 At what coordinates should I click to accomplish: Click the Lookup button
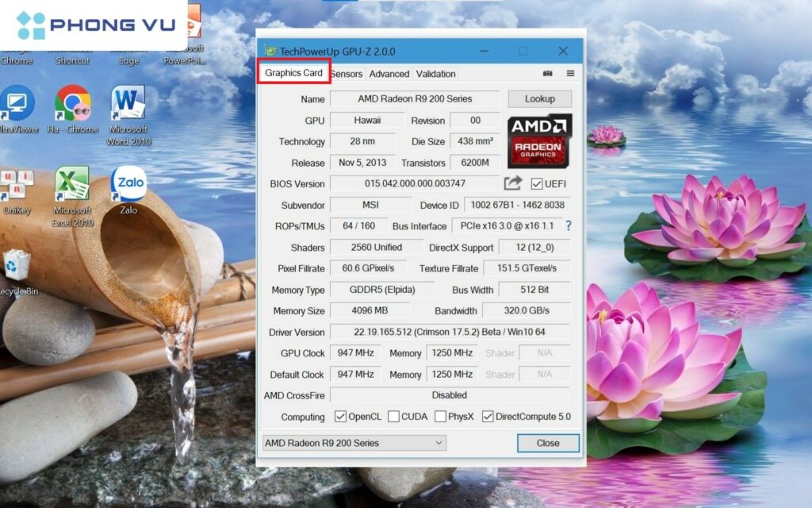point(540,98)
